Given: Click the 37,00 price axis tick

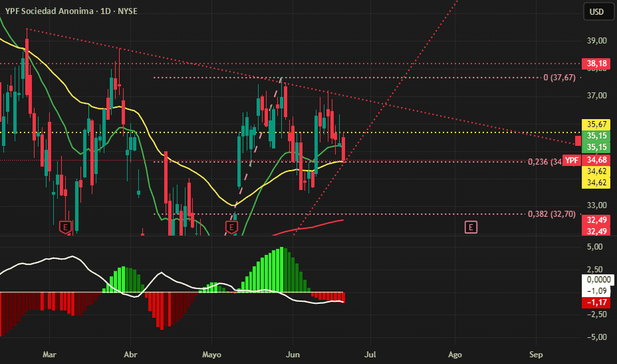Looking at the screenshot, I should (596, 95).
